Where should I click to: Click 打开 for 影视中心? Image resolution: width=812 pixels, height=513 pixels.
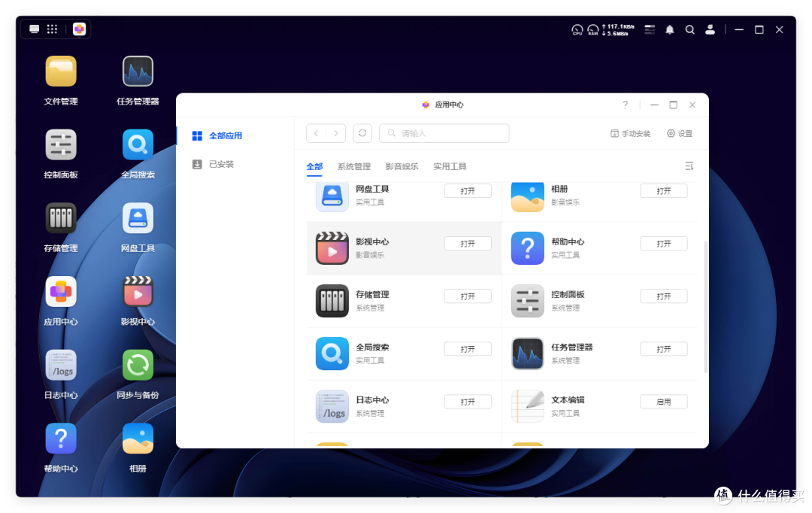(x=468, y=244)
